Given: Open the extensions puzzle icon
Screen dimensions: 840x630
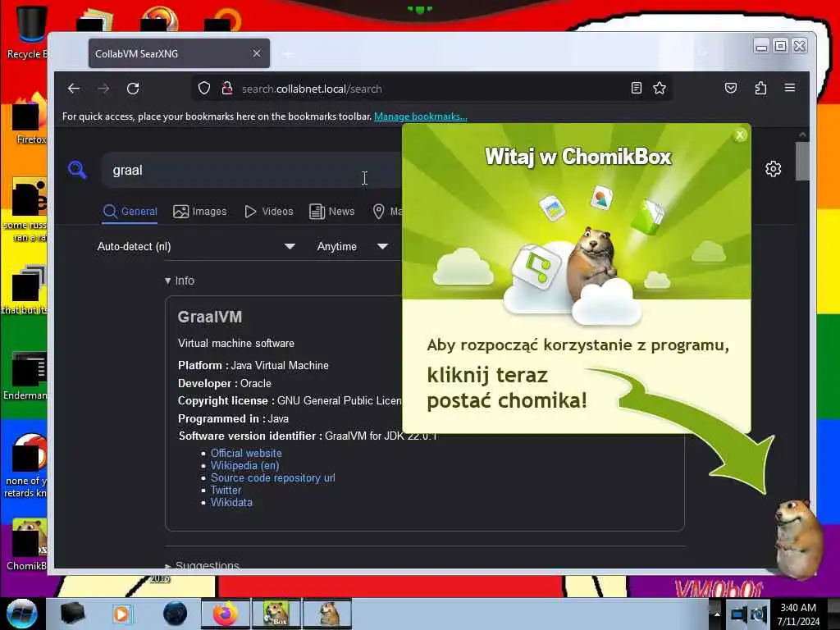Looking at the screenshot, I should [760, 88].
